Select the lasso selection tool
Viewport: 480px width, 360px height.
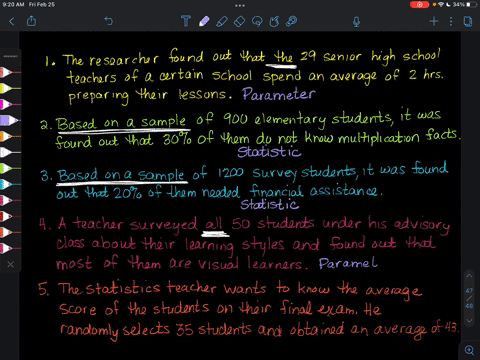tap(257, 22)
